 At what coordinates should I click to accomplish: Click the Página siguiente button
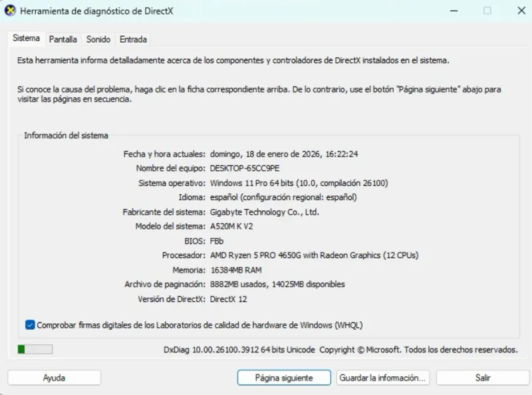[284, 378]
